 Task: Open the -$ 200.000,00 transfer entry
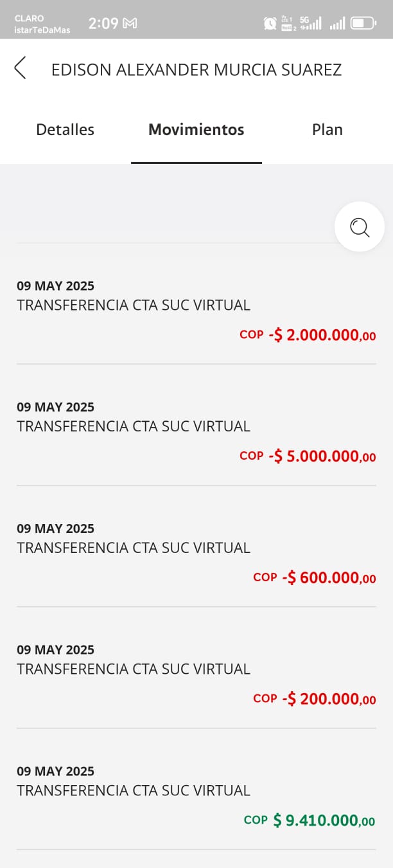[x=196, y=670]
